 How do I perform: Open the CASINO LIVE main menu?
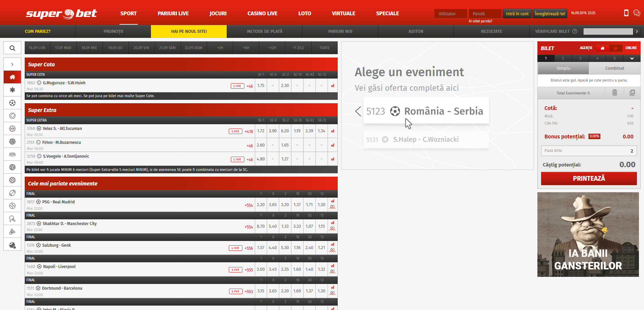coord(262,14)
